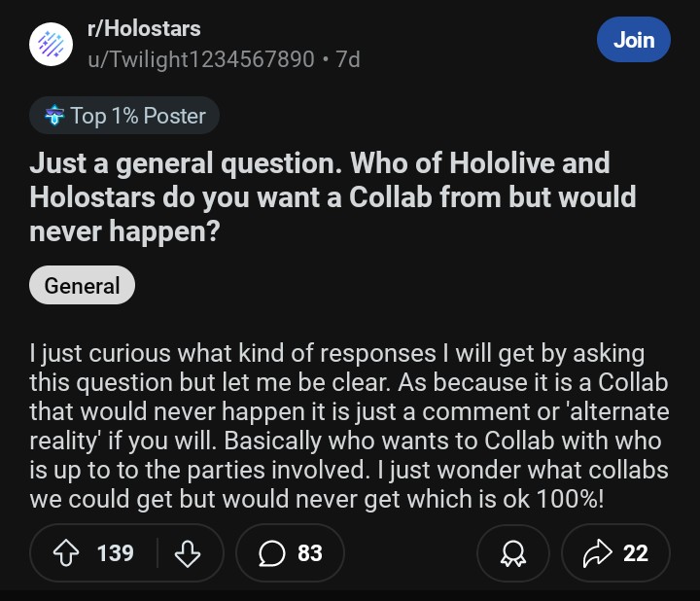Give an award using the award icon
The image size is (700, 601).
(x=512, y=553)
